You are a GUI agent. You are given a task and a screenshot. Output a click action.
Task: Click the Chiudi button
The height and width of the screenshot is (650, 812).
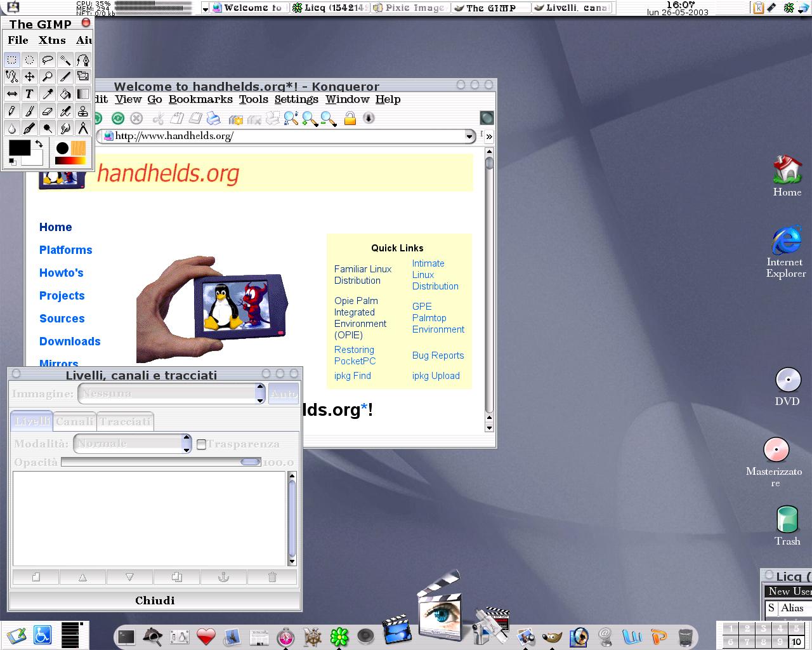pyautogui.click(x=155, y=600)
